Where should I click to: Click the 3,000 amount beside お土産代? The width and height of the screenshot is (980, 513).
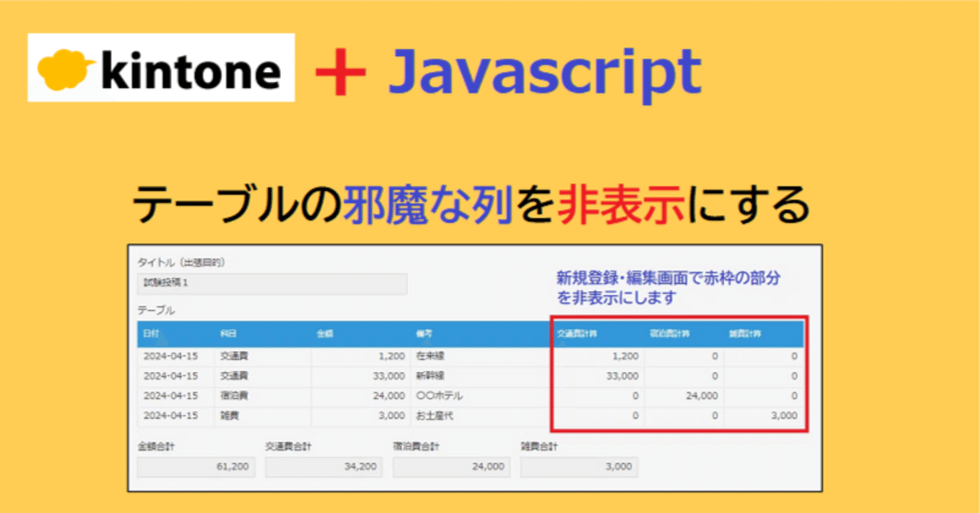coord(390,416)
